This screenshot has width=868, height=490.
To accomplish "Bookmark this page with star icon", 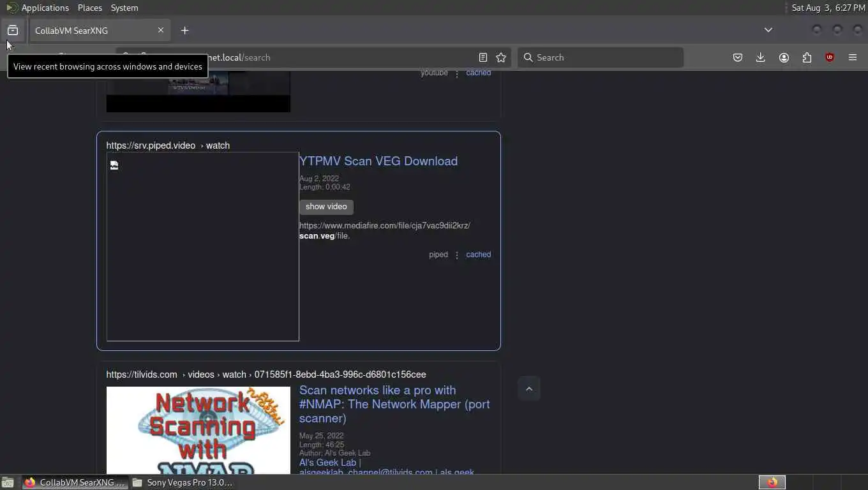I will pos(501,57).
